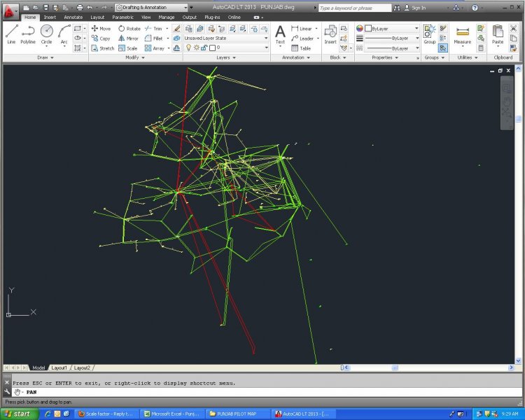Click the Measure utility icon
Screen dimensions: 525x420
coord(462,34)
